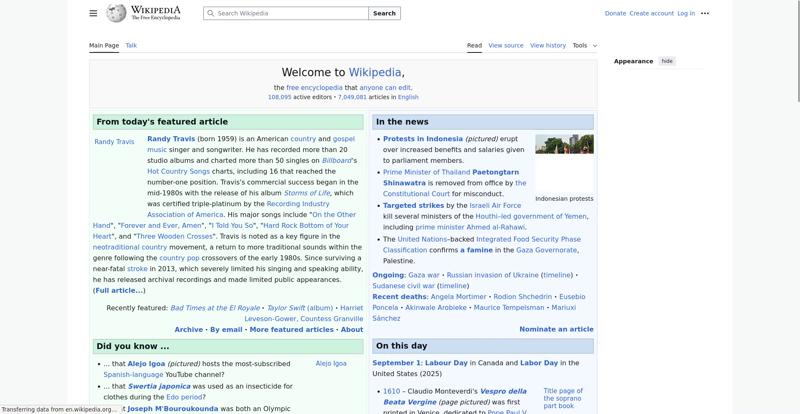This screenshot has width=800, height=414.
Task: Open the Russian invasion of Ukraine link
Action: pos(492,275)
